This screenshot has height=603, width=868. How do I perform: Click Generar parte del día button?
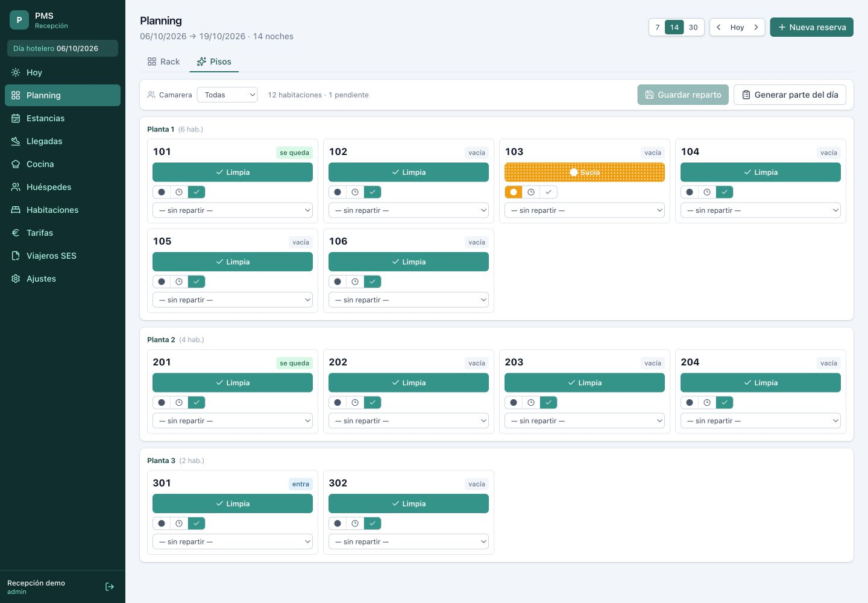pos(790,95)
